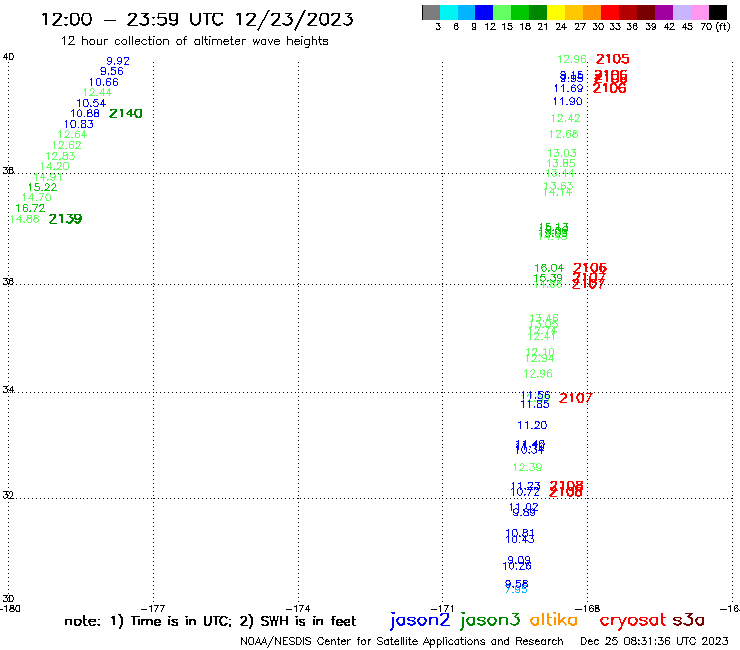The width and height of the screenshot is (740, 650).
Task: Click the wave height value 15.22
Action: click(42, 187)
